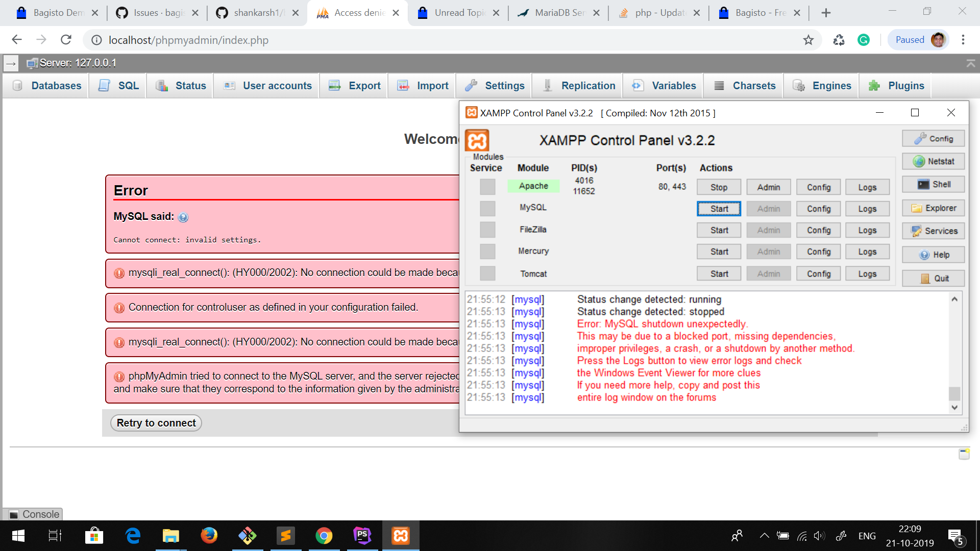
Task: Open XAMPP Help
Action: (933, 255)
